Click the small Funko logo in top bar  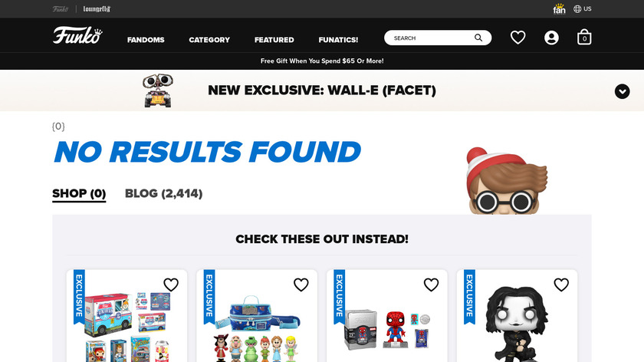61,9
